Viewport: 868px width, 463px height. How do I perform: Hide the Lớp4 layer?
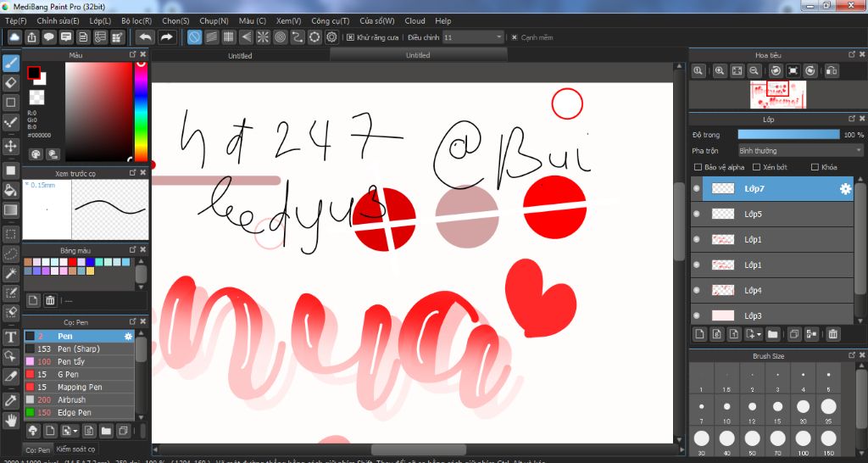(697, 290)
